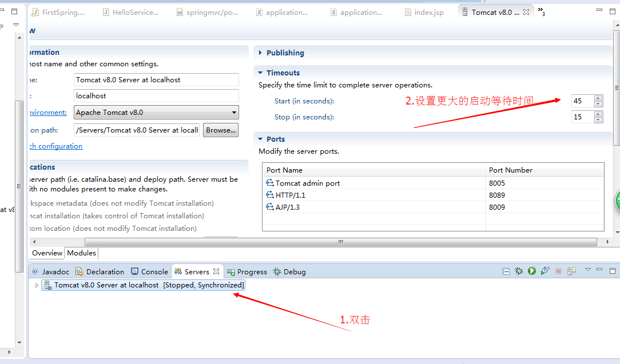620x364 pixels.
Task: Click Java file icon on FirstSpring tab
Action: click(35, 12)
